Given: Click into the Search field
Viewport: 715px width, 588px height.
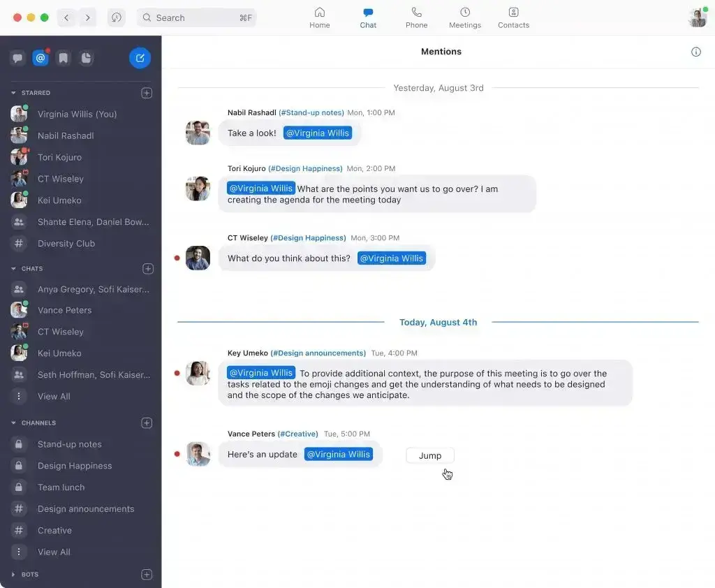Looking at the screenshot, I should 197,17.
